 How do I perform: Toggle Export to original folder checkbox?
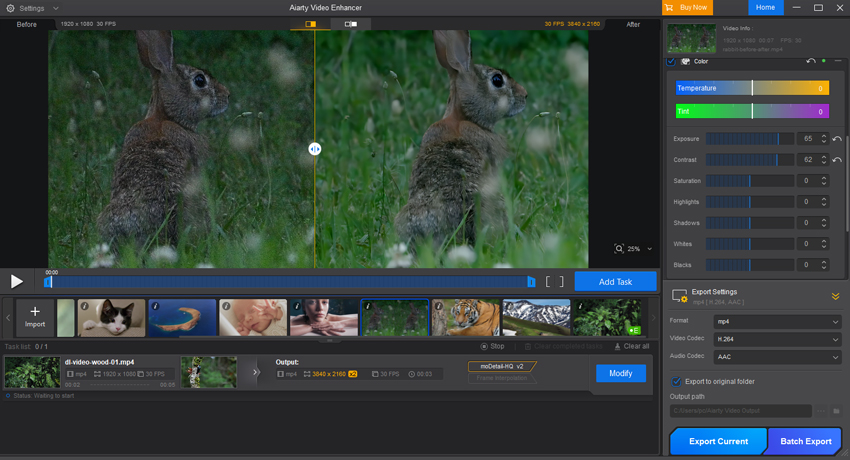tap(676, 381)
